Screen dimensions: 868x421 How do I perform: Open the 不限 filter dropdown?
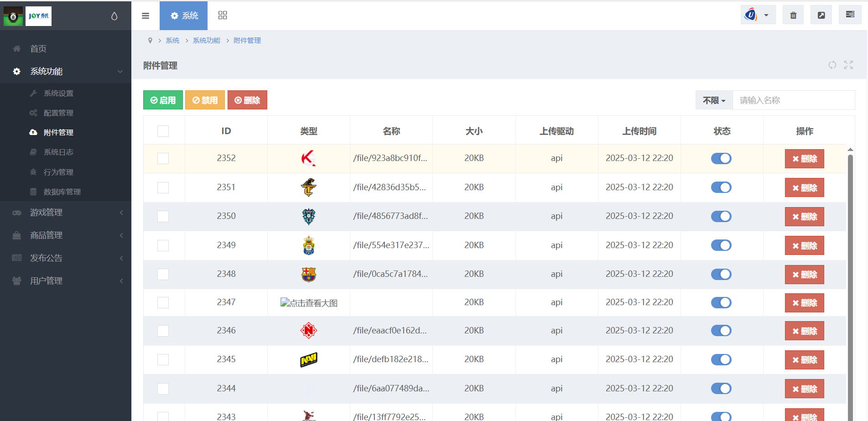point(714,100)
